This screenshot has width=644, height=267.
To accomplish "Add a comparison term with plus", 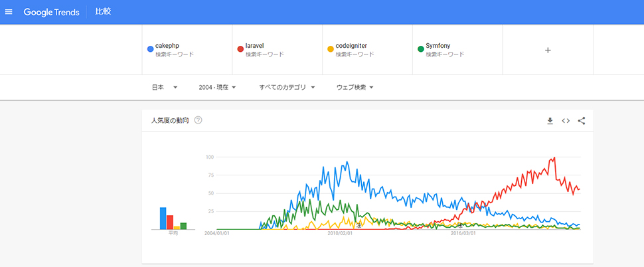I will [x=548, y=50].
